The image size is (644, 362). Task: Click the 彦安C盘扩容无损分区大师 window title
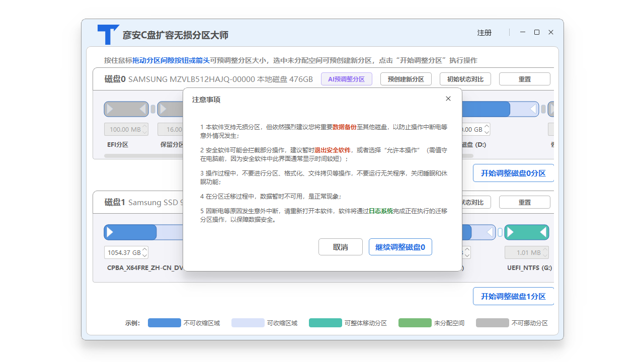[x=176, y=35]
